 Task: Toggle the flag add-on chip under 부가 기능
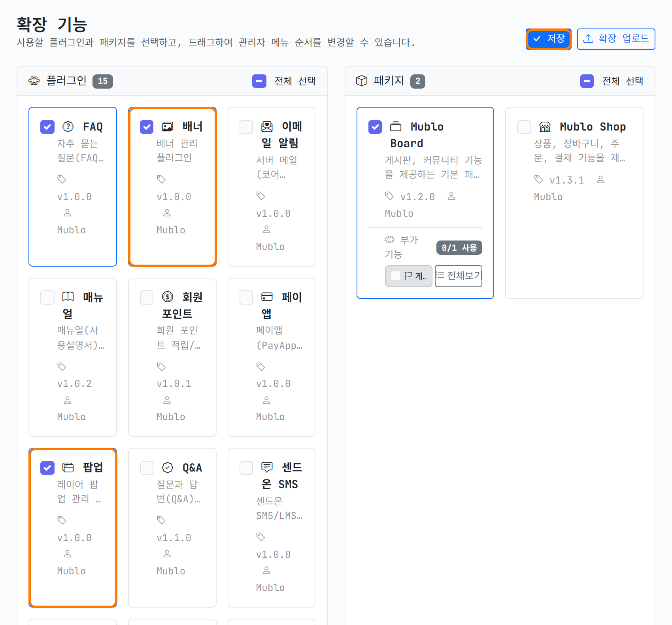409,276
